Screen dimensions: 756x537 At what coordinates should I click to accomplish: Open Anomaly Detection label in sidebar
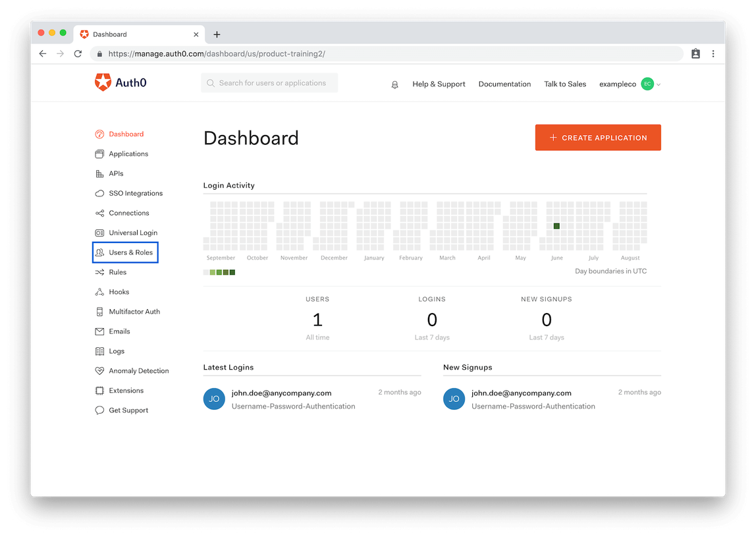[139, 371]
